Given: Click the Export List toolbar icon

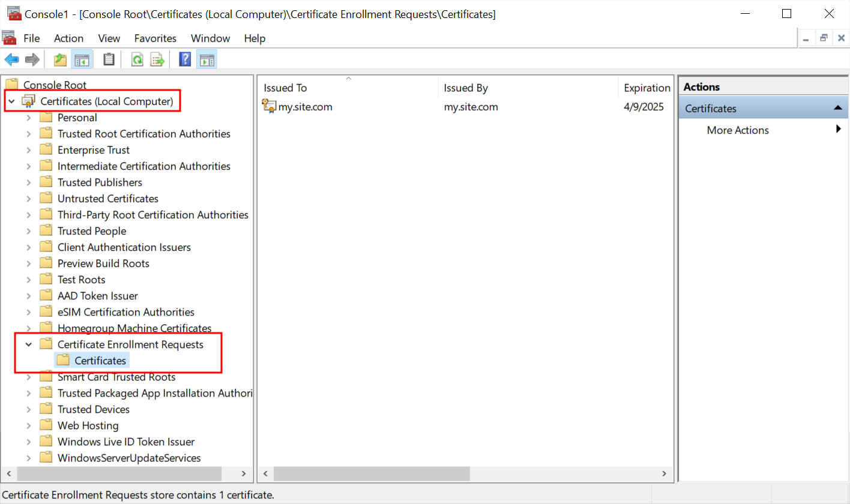Looking at the screenshot, I should point(157,59).
